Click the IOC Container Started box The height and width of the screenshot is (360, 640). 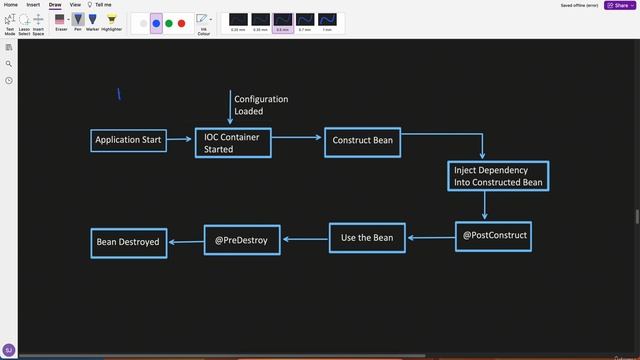point(233,143)
